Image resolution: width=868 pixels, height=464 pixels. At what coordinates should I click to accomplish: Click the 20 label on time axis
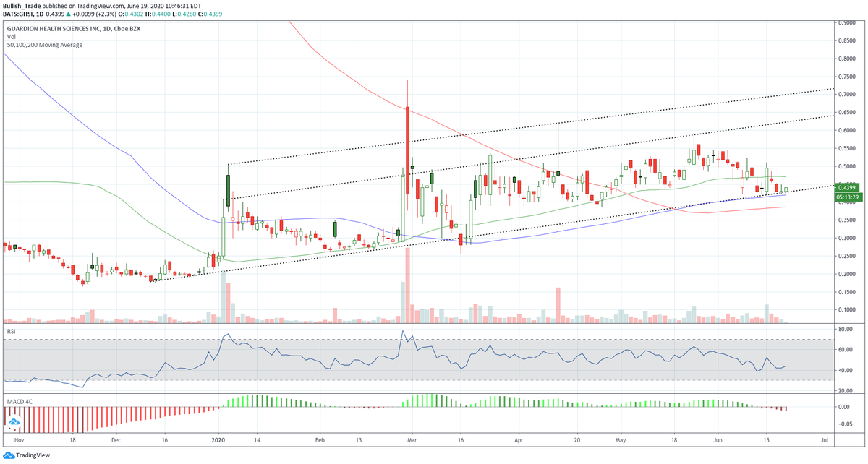click(x=576, y=439)
